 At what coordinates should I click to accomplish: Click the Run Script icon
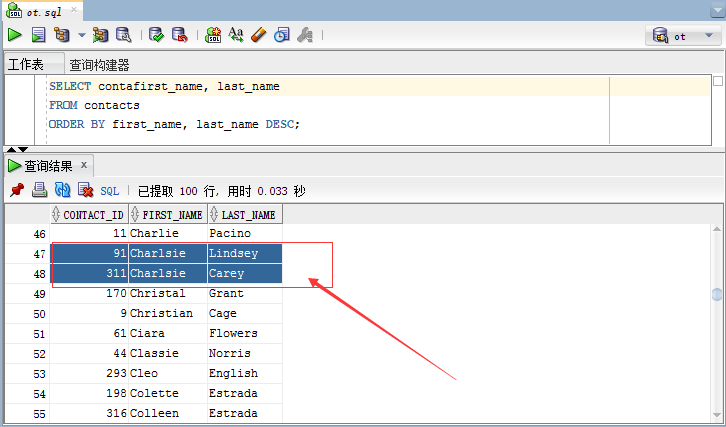click(x=38, y=35)
